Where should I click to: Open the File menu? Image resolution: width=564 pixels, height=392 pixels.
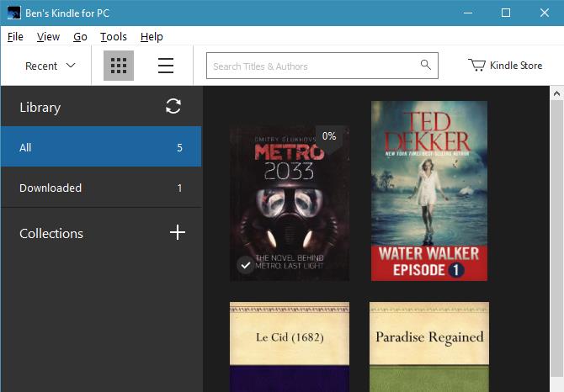[x=15, y=37]
